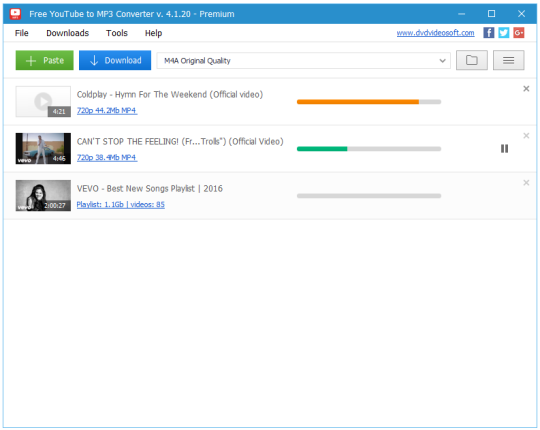Image resolution: width=540 pixels, height=430 pixels.
Task: Click the app logo in title bar
Action: tap(15, 14)
